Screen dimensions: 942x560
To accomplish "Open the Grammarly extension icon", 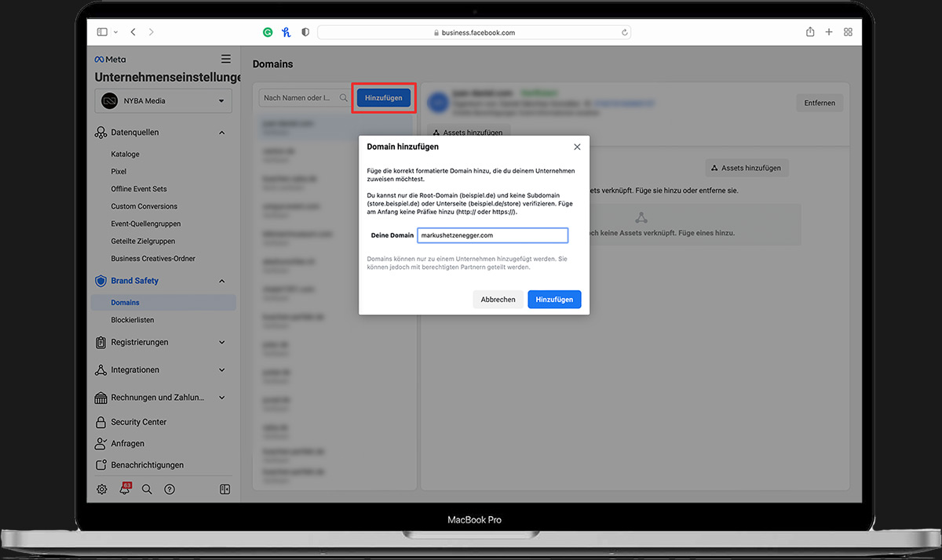I will pyautogui.click(x=268, y=32).
